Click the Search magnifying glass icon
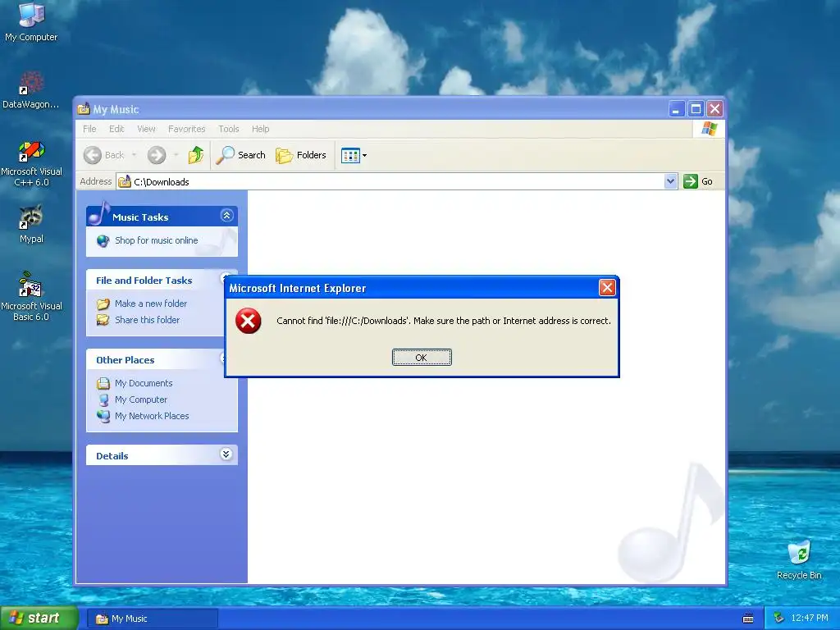The height and width of the screenshot is (630, 840). coord(226,155)
